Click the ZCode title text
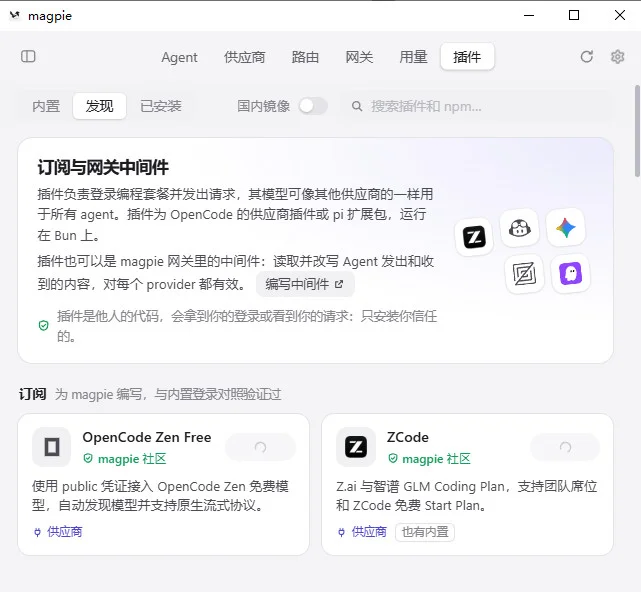Image resolution: width=641 pixels, height=592 pixels. [408, 437]
